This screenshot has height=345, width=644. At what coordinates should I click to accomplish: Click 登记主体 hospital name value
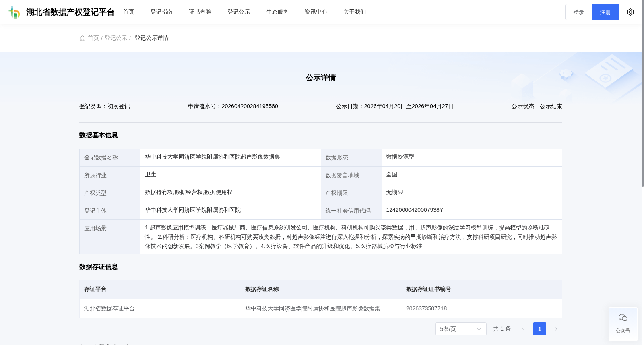(193, 210)
